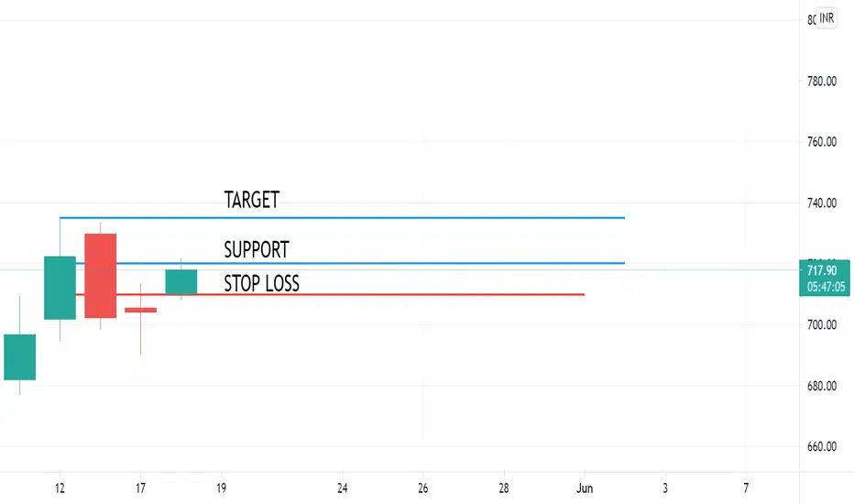Click the 660.00 price axis label
This screenshot has height=504, width=854.
pyautogui.click(x=822, y=447)
